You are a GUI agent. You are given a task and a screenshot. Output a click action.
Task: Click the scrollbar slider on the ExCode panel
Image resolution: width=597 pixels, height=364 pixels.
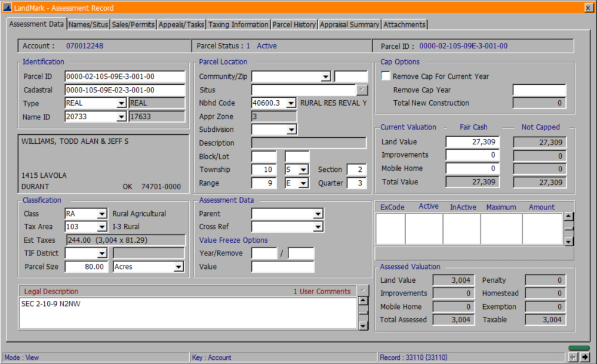tap(568, 229)
